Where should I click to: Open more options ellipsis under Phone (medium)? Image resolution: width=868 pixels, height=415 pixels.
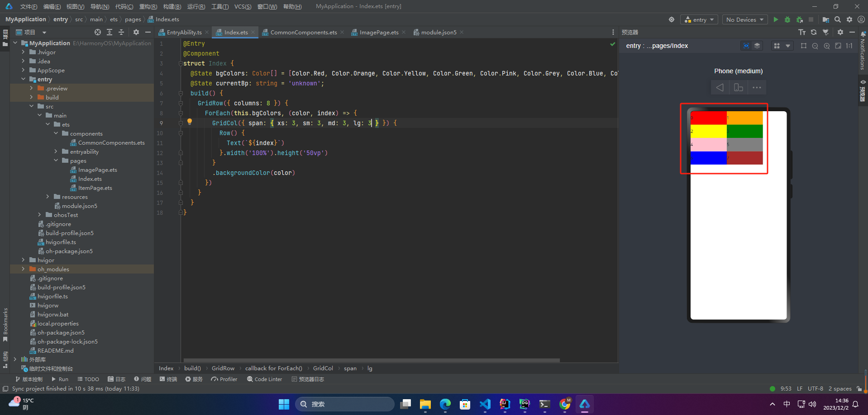[757, 87]
